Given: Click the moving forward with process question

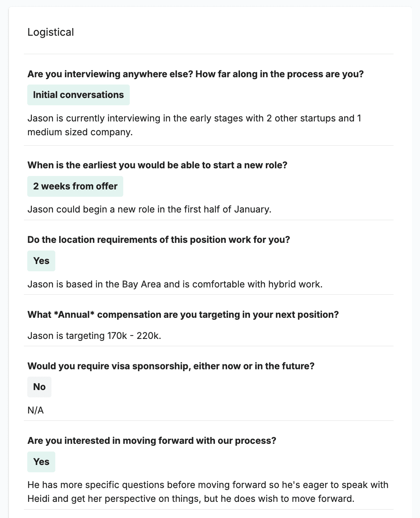Looking at the screenshot, I should click(x=152, y=441).
